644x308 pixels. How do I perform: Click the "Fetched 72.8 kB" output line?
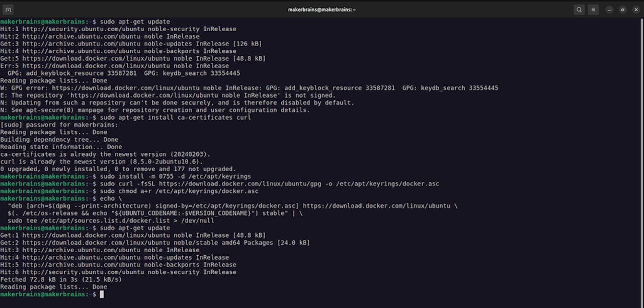tap(61, 279)
